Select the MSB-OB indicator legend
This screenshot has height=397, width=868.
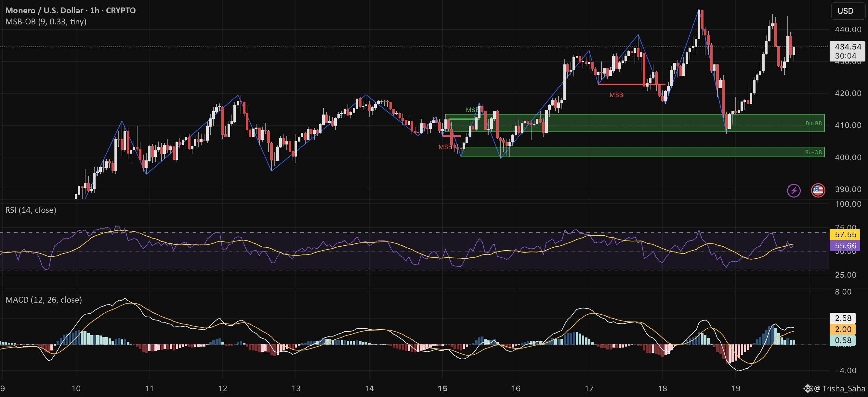pos(46,21)
